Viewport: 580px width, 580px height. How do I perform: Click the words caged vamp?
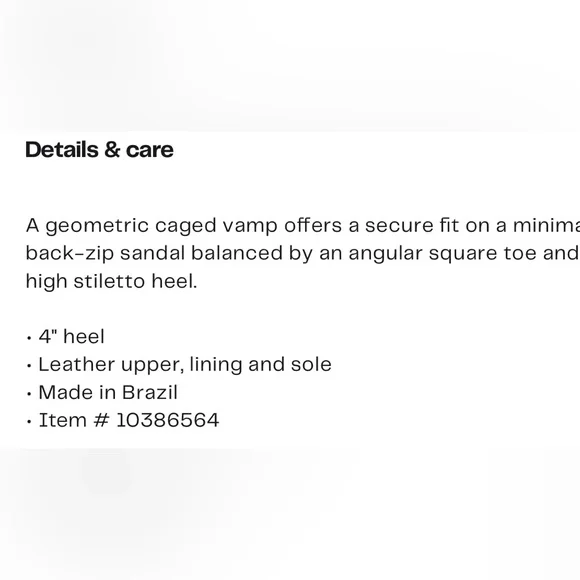click(216, 226)
